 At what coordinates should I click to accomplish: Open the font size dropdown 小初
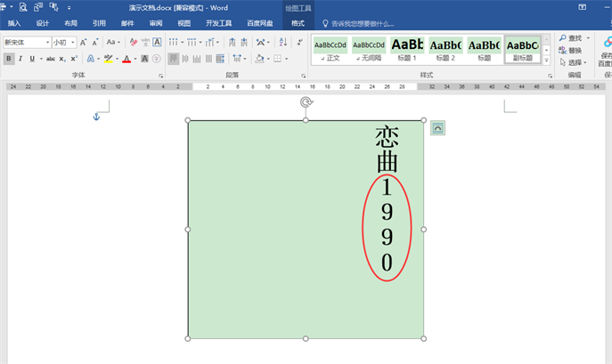click(x=73, y=42)
